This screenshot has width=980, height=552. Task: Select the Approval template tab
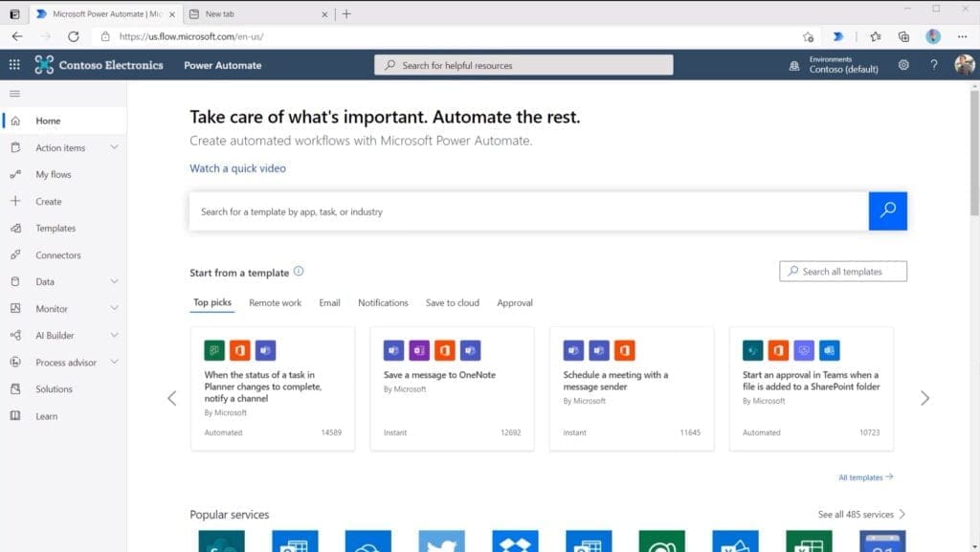[x=515, y=303]
